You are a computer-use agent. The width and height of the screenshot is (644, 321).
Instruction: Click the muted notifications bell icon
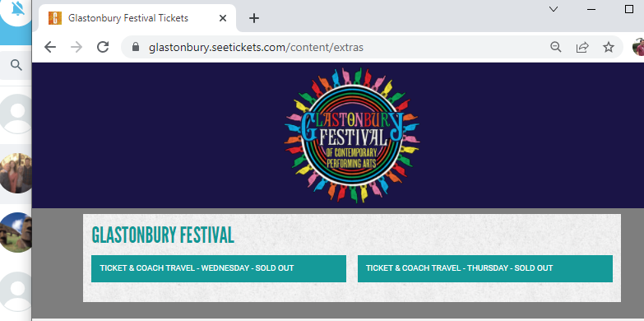tap(17, 8)
